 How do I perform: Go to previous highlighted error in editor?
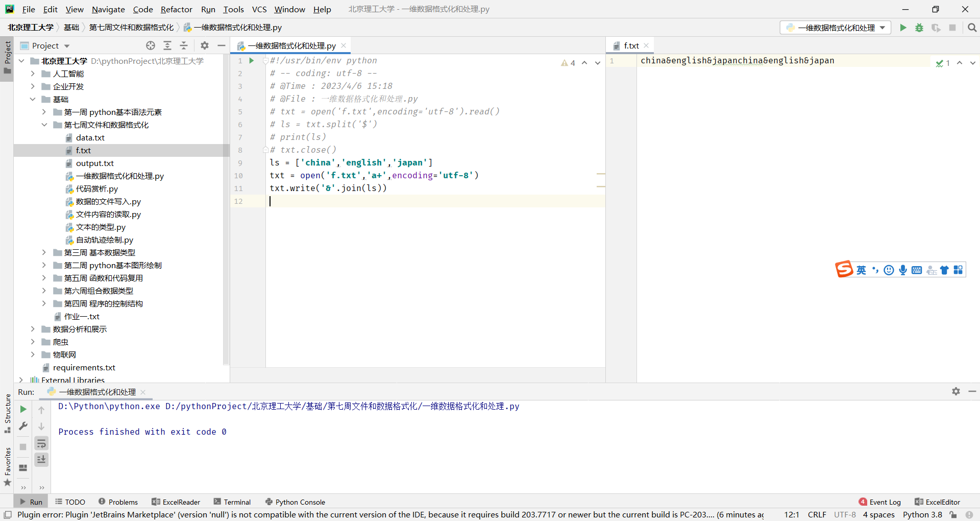click(584, 63)
